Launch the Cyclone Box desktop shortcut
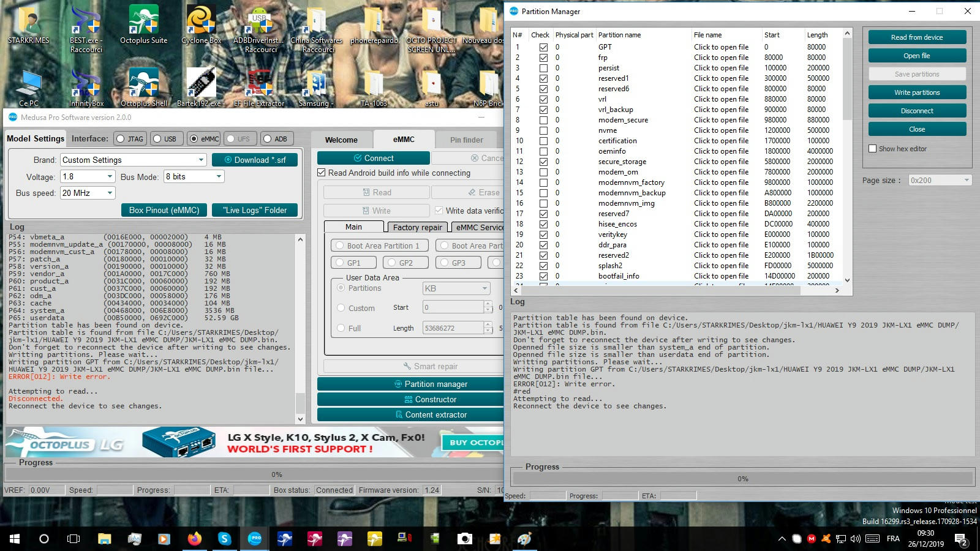This screenshot has width=980, height=551. [x=201, y=26]
